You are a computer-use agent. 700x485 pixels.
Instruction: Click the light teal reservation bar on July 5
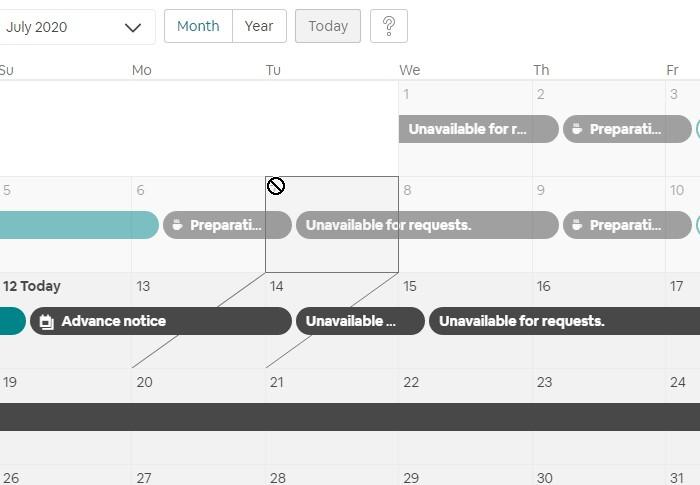(78, 225)
